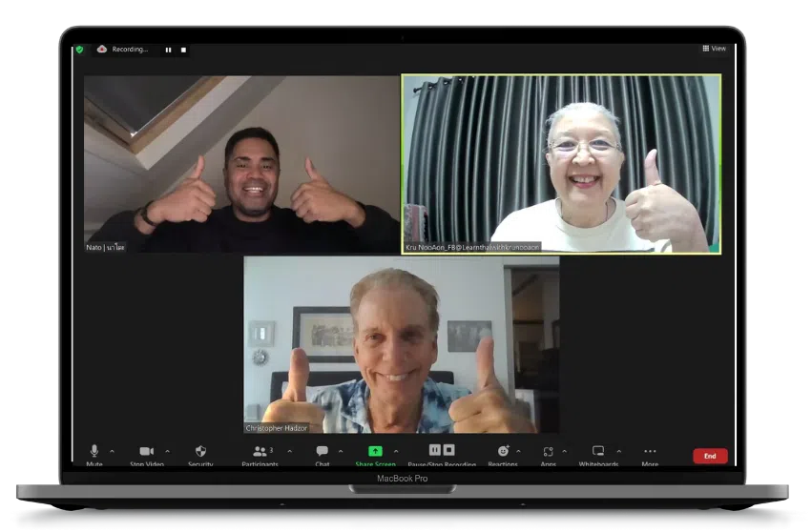Screen dimensions: 812x532
Task: Open the Reactions emoji menu
Action: [x=503, y=451]
